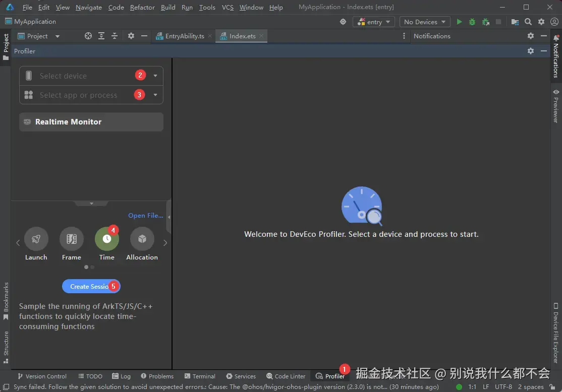Switch to the EntryAbility.ts tab
562x392 pixels.
click(184, 36)
